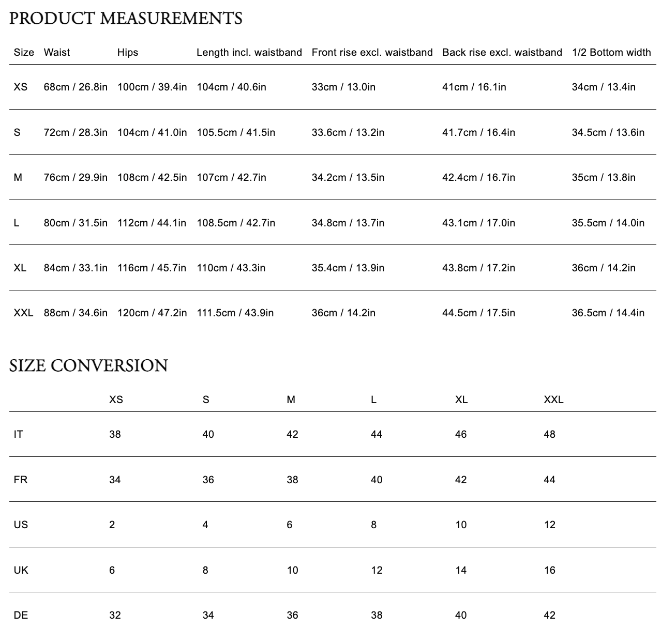Viewport: 661px width, 644px height.
Task: Click the XXL size row label
Action: tap(23, 312)
